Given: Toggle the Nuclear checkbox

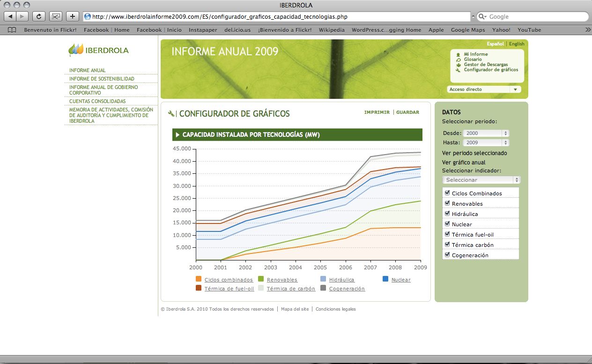Looking at the screenshot, I should click(x=447, y=224).
